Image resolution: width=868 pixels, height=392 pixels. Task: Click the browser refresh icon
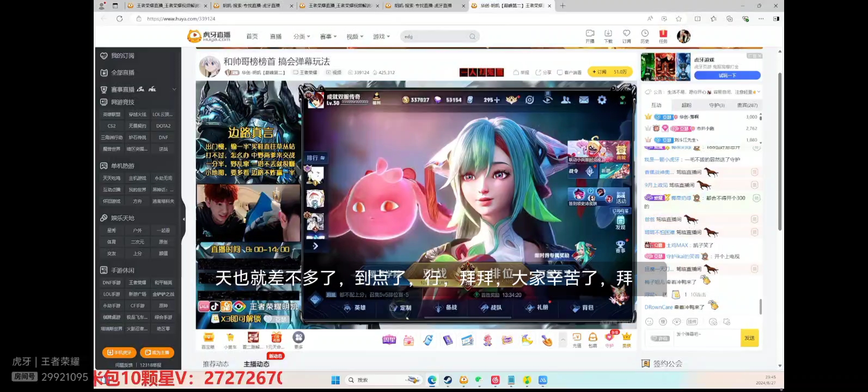point(119,19)
